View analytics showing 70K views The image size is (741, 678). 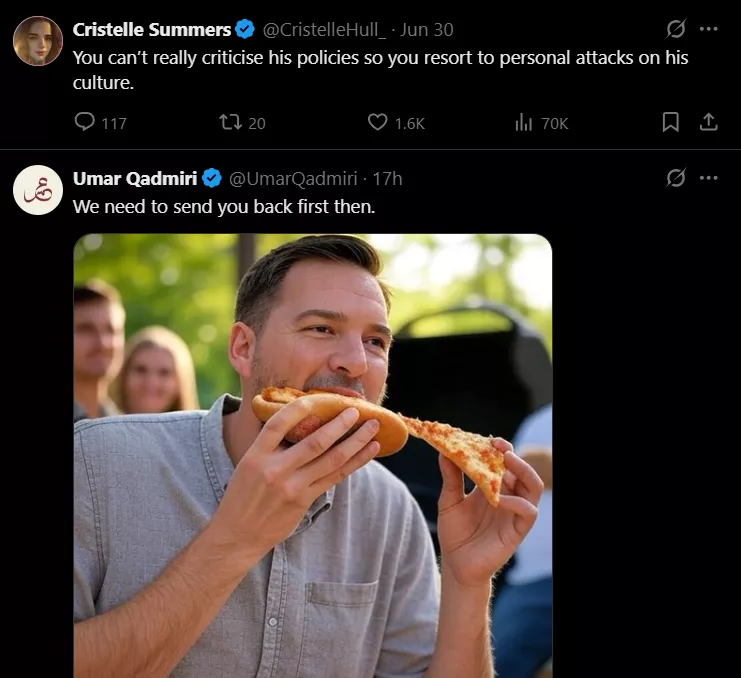click(x=523, y=123)
